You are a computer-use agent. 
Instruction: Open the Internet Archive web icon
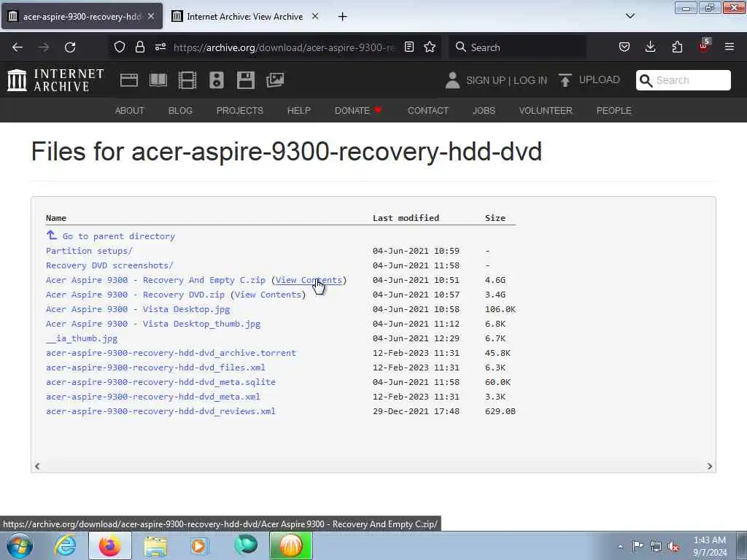[128, 80]
